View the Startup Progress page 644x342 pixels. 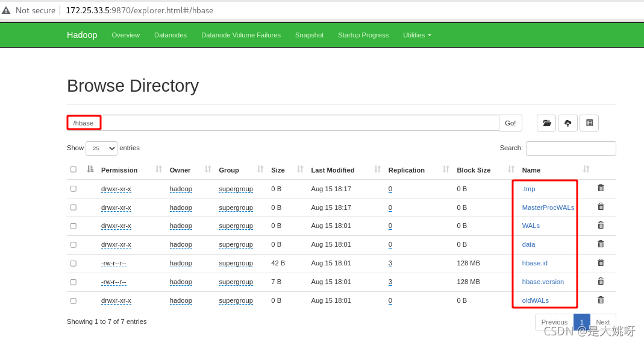click(x=363, y=35)
